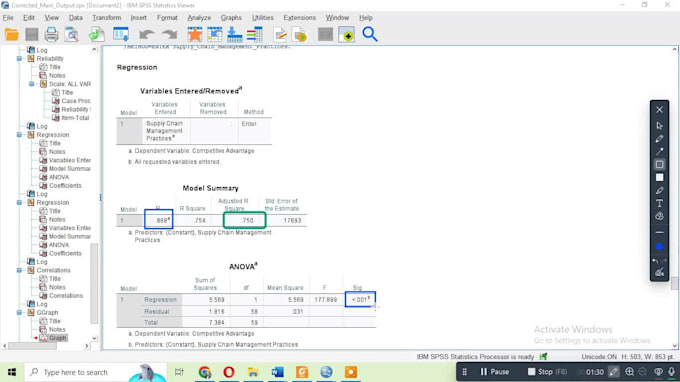Open Opera browser from taskbar
Image resolution: width=680 pixels, height=382 pixels.
coord(229,372)
